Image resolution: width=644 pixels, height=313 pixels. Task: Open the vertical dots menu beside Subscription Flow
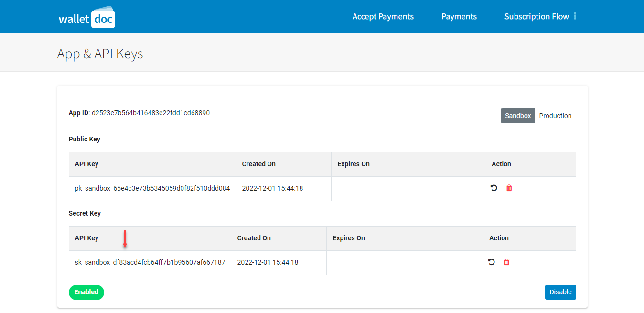575,16
